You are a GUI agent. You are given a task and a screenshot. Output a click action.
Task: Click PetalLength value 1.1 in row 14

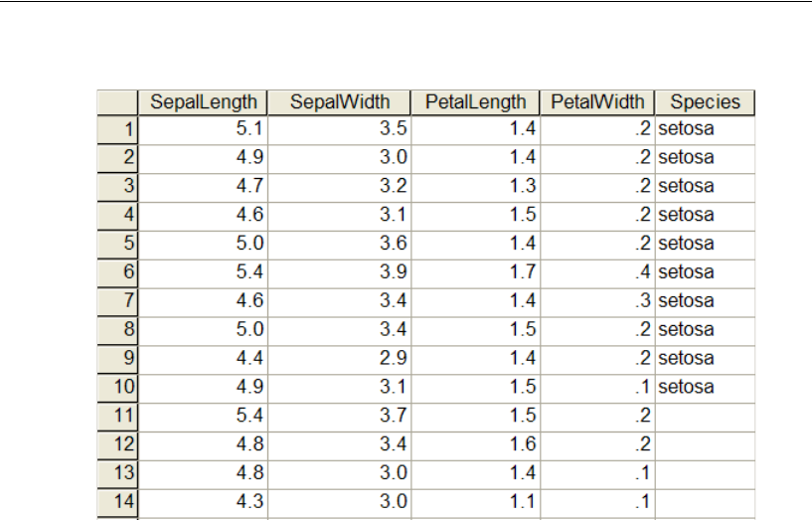(475, 500)
